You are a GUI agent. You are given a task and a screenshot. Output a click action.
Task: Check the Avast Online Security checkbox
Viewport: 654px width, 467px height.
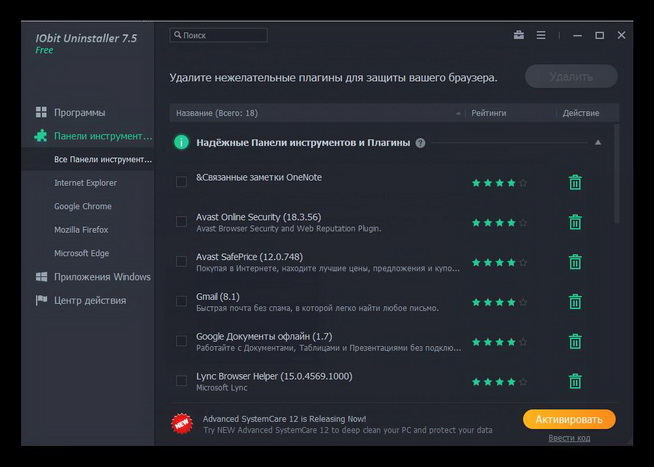click(181, 221)
